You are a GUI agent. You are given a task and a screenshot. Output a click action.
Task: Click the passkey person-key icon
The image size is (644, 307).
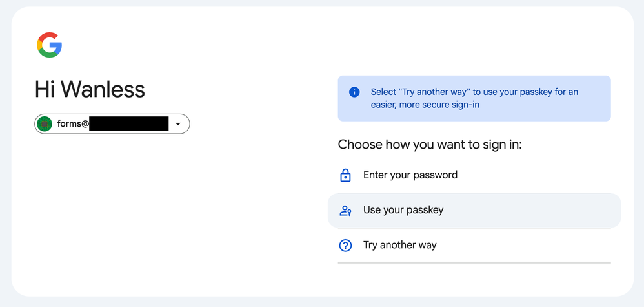345,211
